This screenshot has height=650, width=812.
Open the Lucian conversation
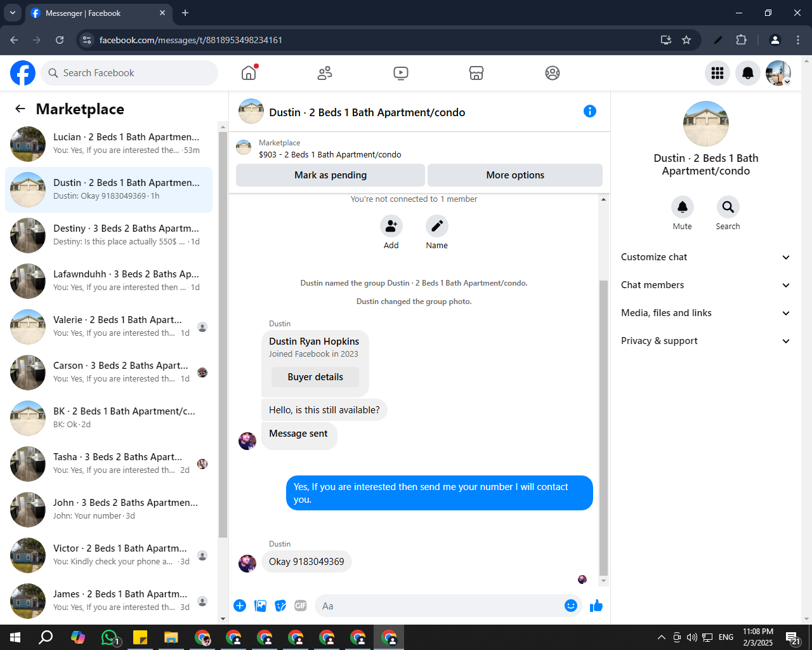click(x=108, y=144)
